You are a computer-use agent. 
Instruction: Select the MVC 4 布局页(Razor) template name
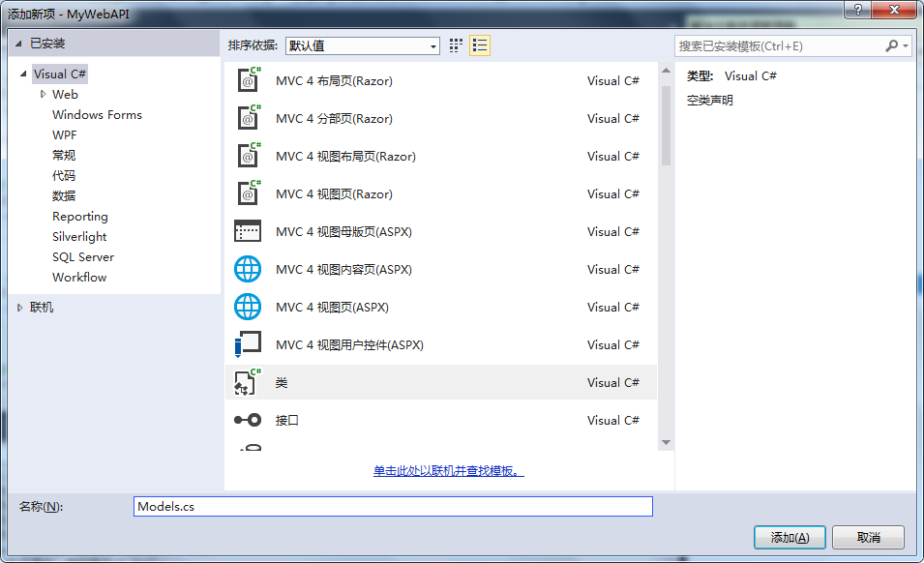[334, 80]
